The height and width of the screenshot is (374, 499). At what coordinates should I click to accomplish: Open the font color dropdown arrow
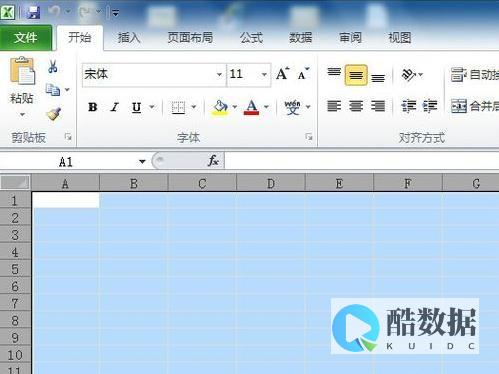coord(266,107)
